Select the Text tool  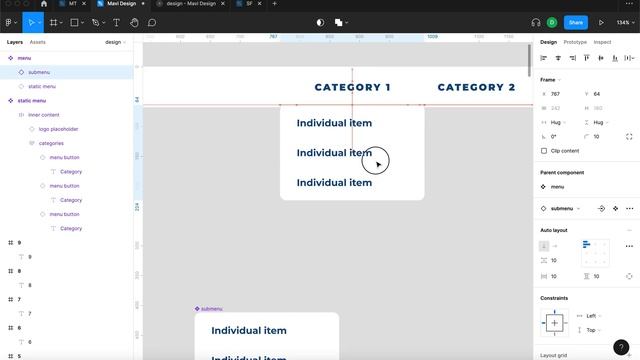click(x=116, y=23)
